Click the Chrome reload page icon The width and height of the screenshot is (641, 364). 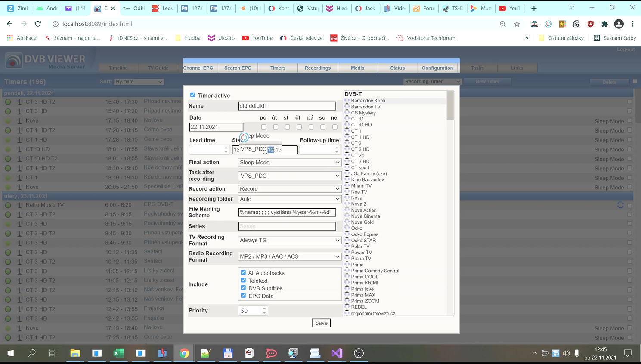click(38, 24)
